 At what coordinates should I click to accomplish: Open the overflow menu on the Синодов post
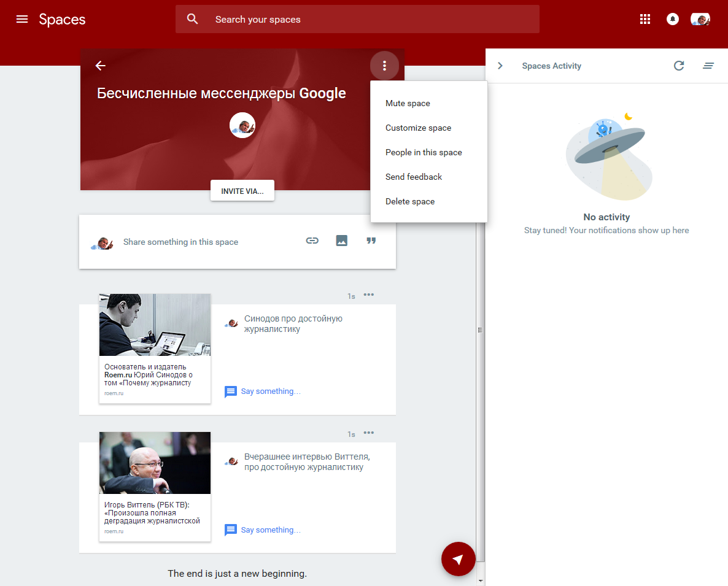[369, 295]
